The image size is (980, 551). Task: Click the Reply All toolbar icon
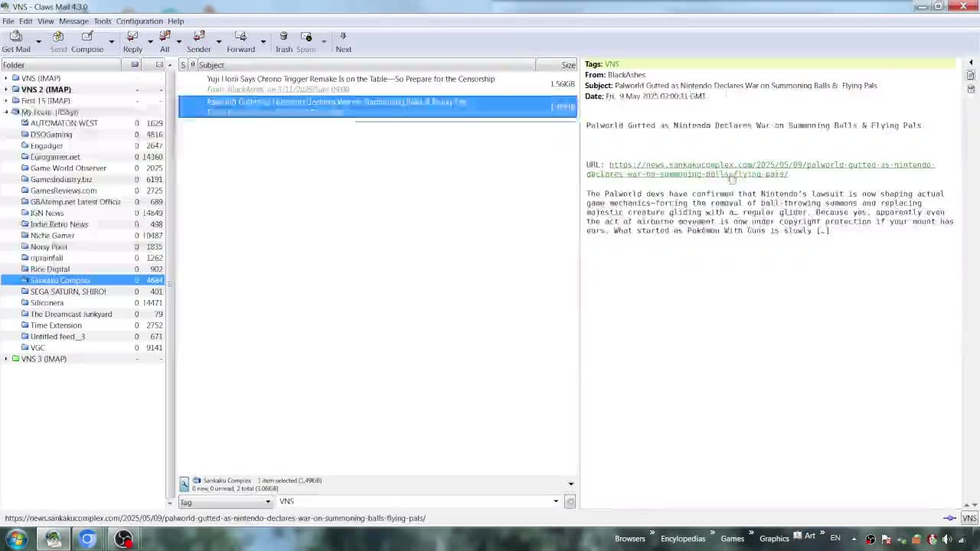[x=165, y=41]
